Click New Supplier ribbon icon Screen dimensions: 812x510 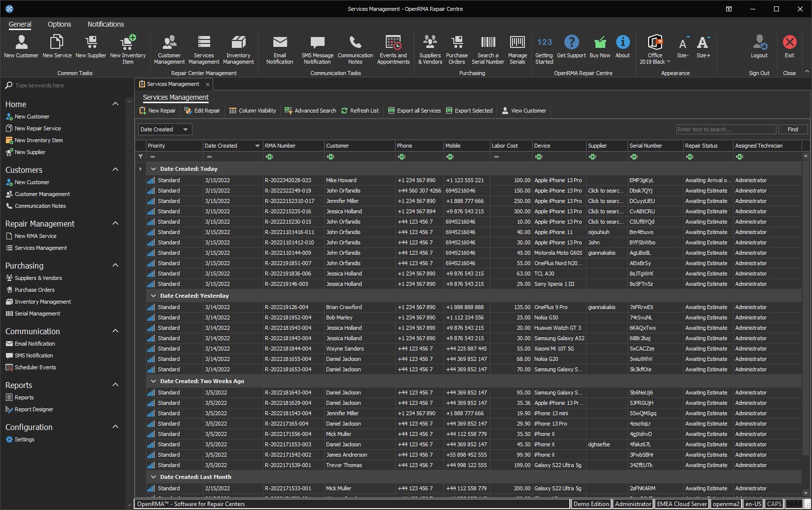tap(91, 46)
